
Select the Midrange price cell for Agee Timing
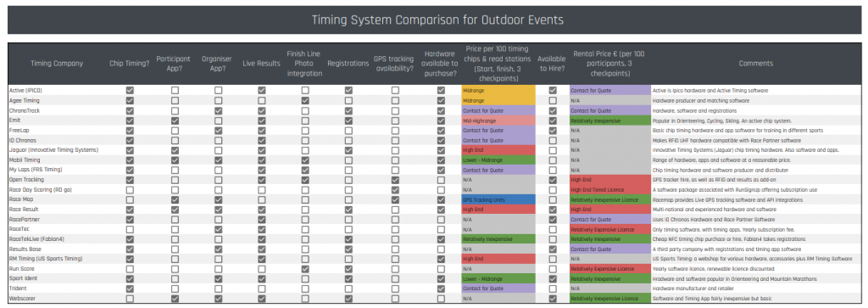498,100
